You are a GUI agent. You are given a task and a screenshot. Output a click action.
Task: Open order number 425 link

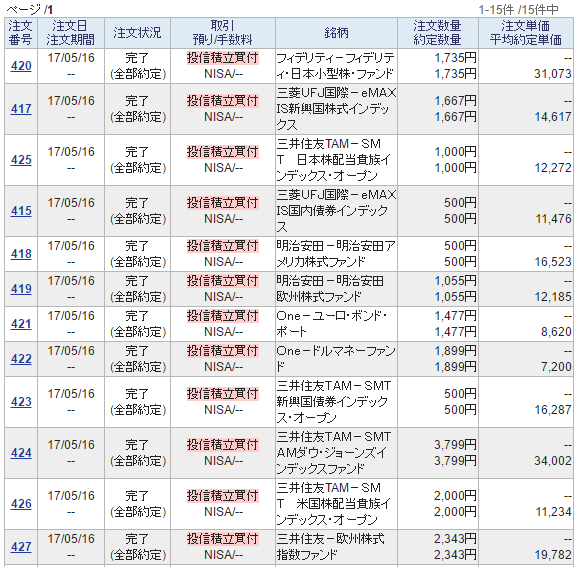[x=21, y=160]
